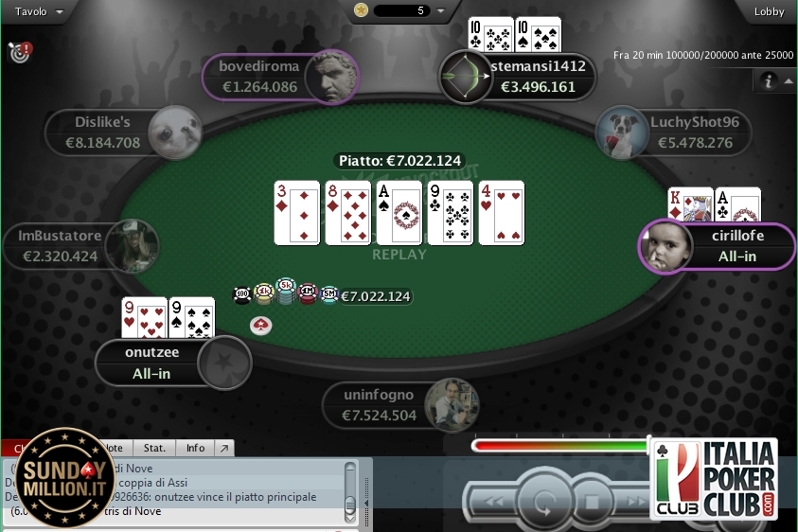Expand the star counter dropdown arrow
Screen dimensions: 798x532
441,10
